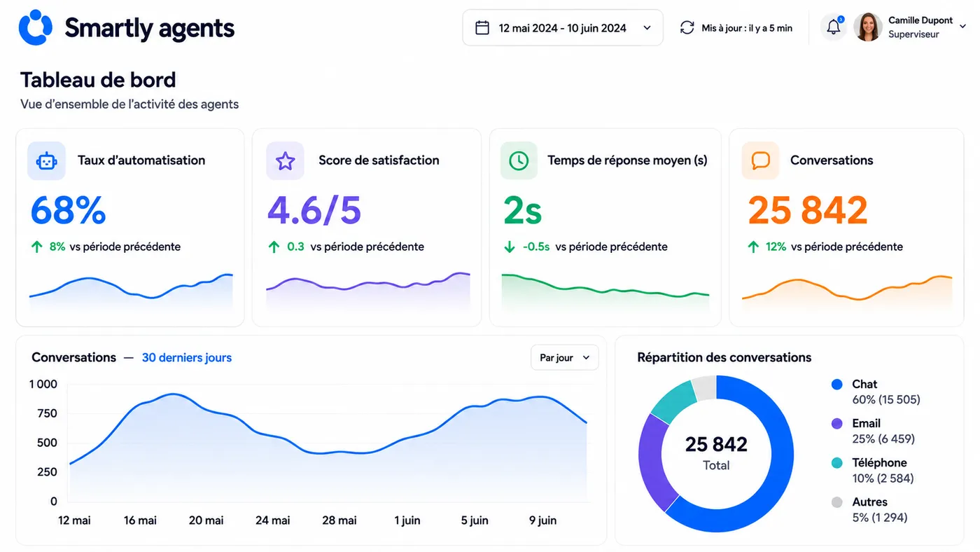The width and height of the screenshot is (980, 552).
Task: Click the Temps de réponse moyen (s) title
Action: [627, 160]
